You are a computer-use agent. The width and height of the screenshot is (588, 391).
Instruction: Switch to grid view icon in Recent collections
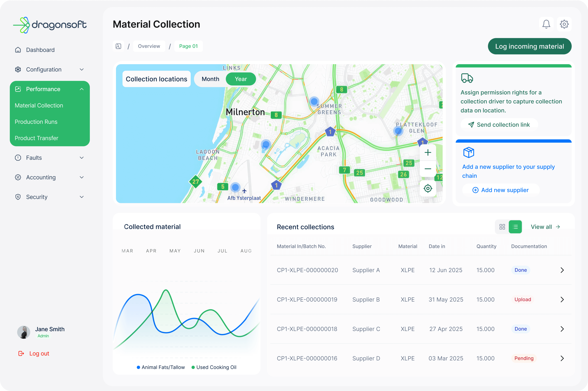coord(502,227)
